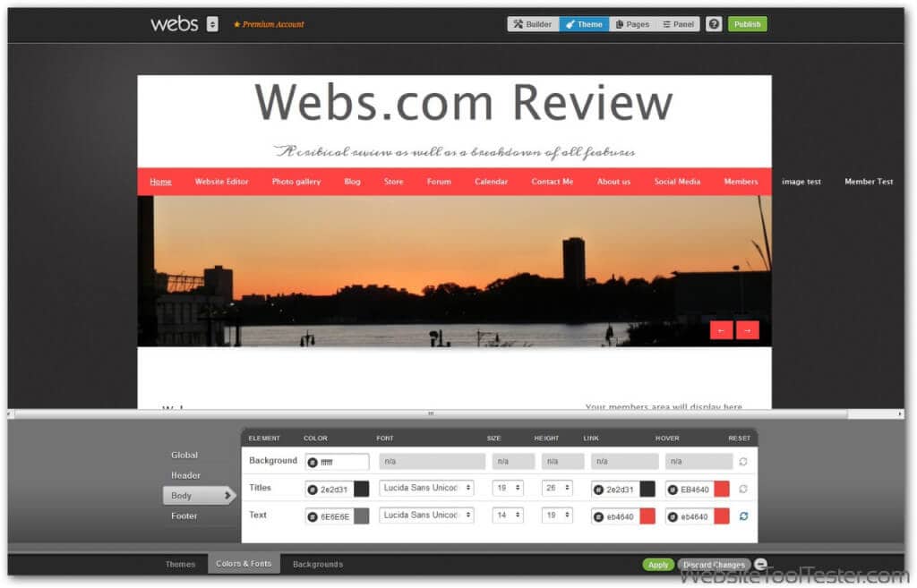
Task: Switch to the Themes tab
Action: [180, 564]
